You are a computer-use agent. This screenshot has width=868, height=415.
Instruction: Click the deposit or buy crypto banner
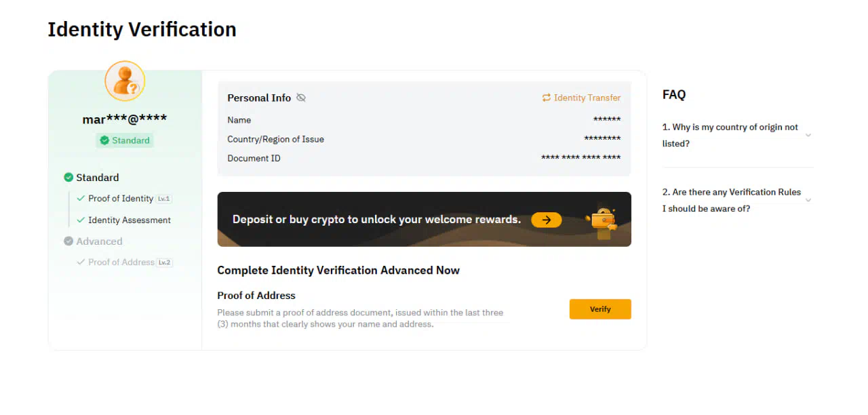pos(424,219)
